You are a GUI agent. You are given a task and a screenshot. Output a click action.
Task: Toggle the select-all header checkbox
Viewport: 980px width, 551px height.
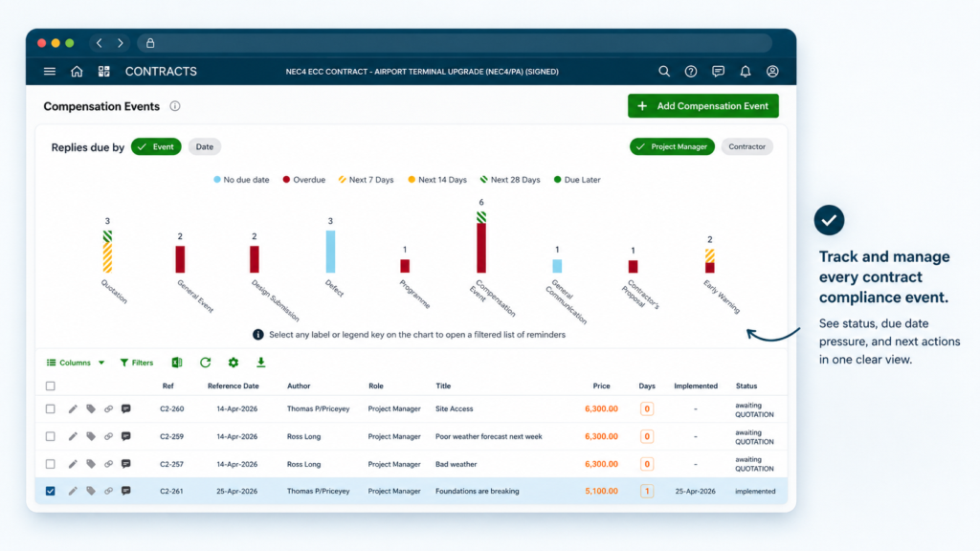pyautogui.click(x=50, y=386)
